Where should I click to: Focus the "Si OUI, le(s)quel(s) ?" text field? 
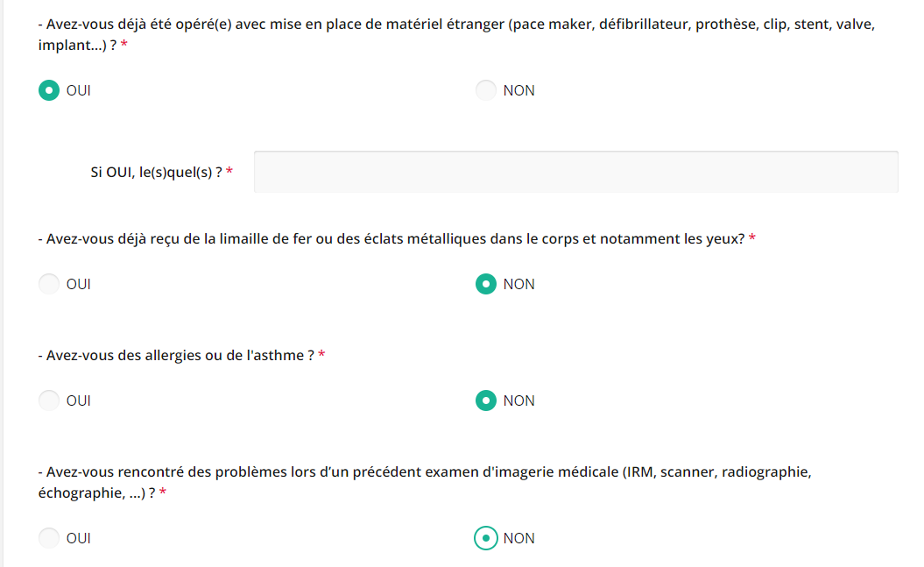click(575, 171)
